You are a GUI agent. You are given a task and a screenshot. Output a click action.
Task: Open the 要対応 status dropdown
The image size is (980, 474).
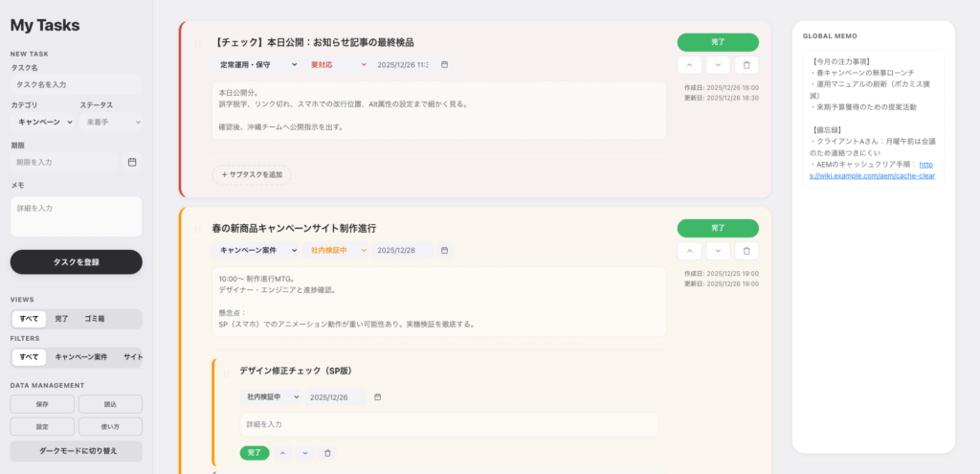pos(338,65)
